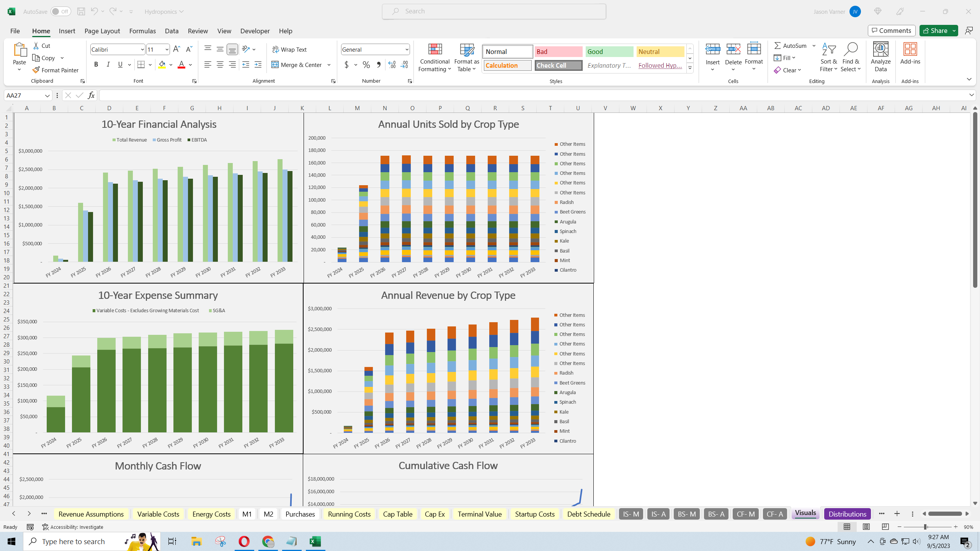Expand the General number format dropdown
Image resolution: width=980 pixels, height=551 pixels.
tap(407, 49)
